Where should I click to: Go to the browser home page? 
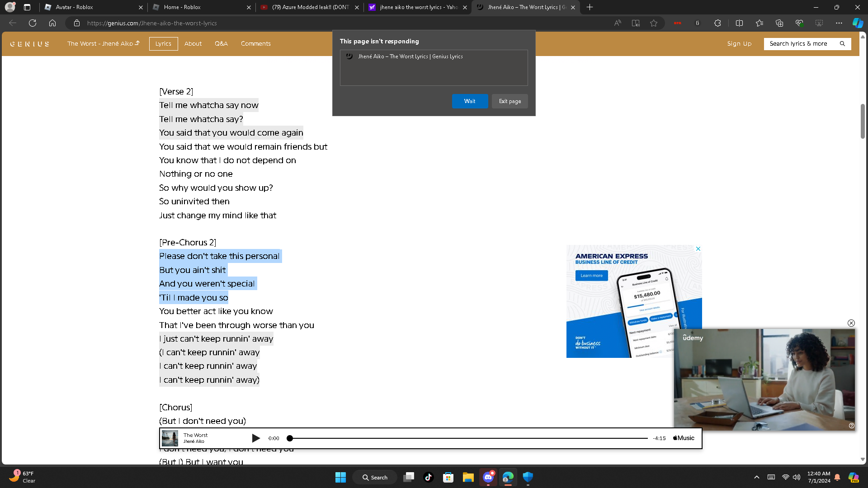(x=52, y=23)
